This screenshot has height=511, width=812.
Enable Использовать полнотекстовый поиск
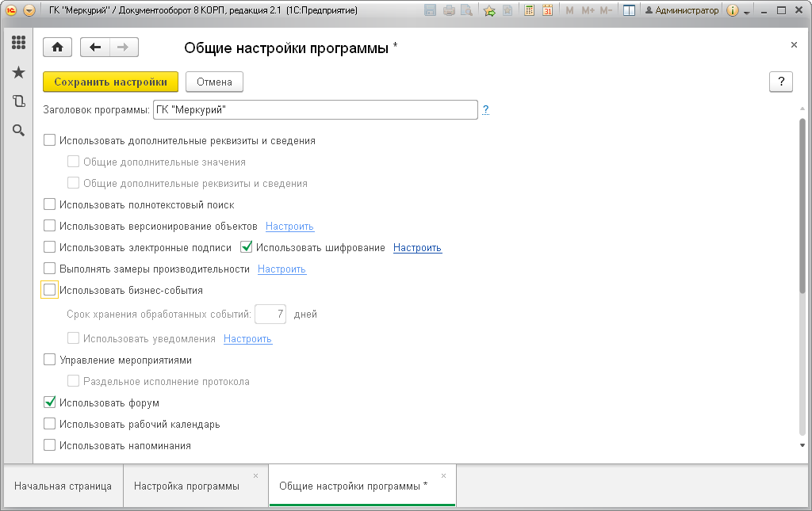[x=49, y=204]
